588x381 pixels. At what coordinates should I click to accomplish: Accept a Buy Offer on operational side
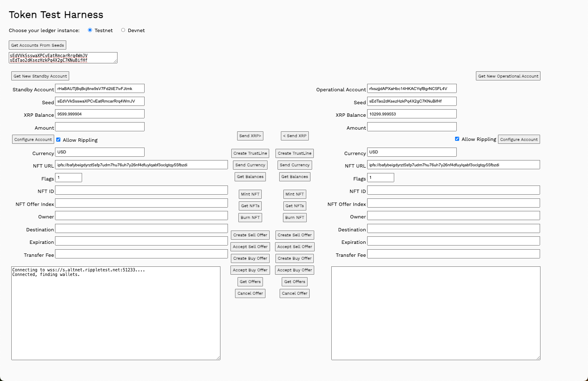point(294,270)
